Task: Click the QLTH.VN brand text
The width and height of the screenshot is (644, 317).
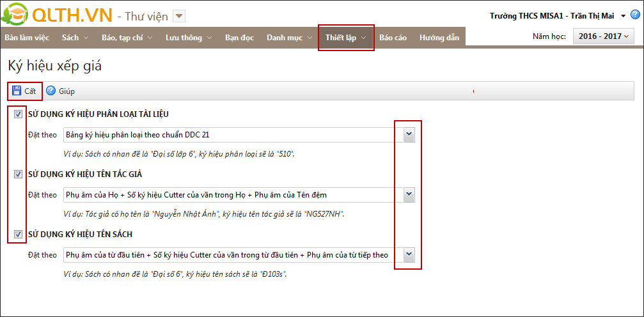Action: pyautogui.click(x=72, y=15)
